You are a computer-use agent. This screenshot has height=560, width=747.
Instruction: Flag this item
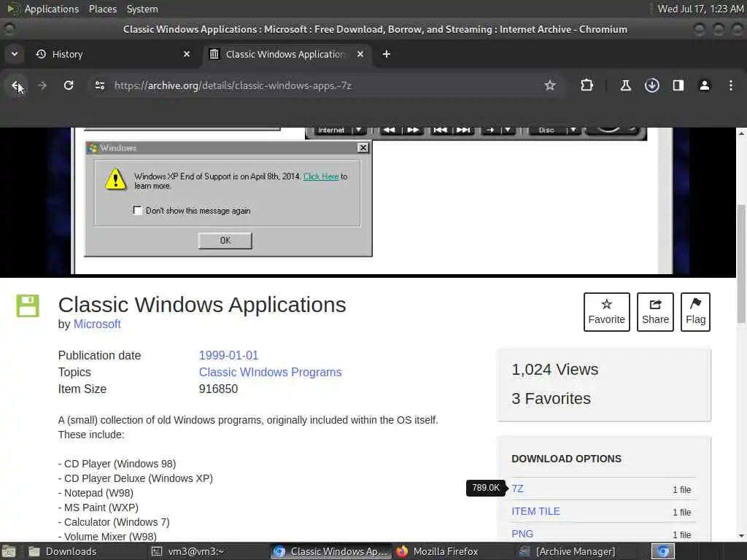tap(695, 312)
